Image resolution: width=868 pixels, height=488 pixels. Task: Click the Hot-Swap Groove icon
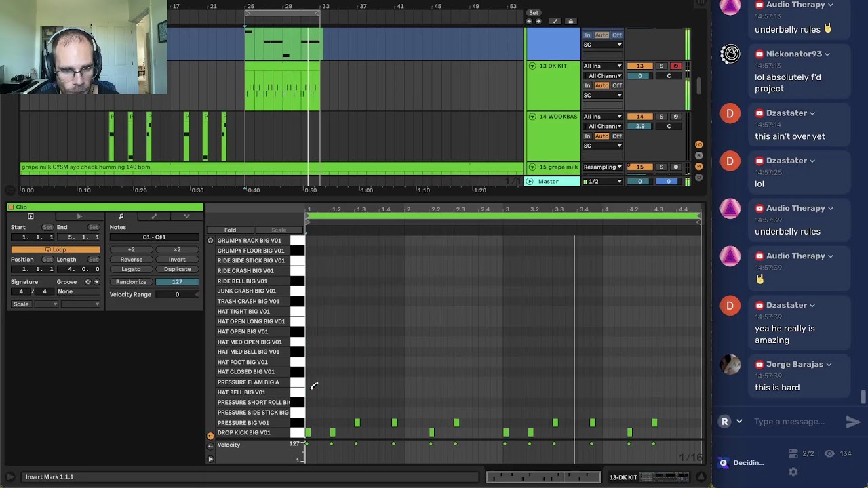(x=87, y=282)
